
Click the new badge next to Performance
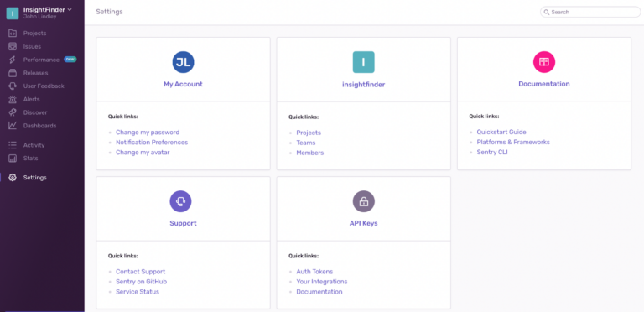[70, 59]
